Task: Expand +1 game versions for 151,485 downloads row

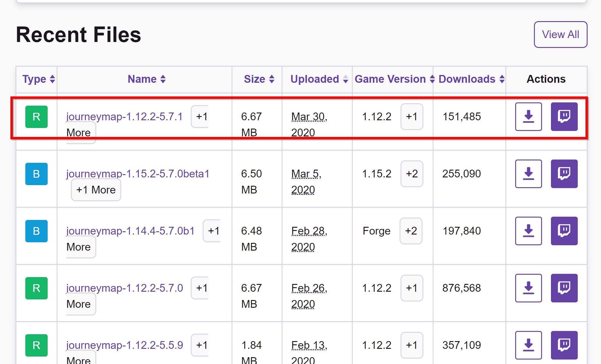Action: (x=412, y=117)
